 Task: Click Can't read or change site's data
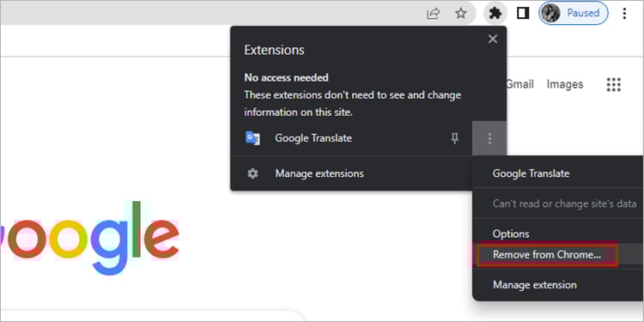tap(565, 204)
